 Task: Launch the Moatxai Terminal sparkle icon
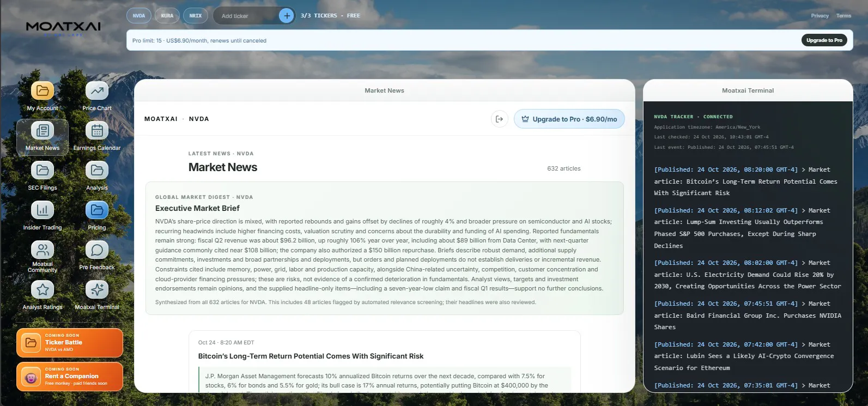click(x=97, y=290)
